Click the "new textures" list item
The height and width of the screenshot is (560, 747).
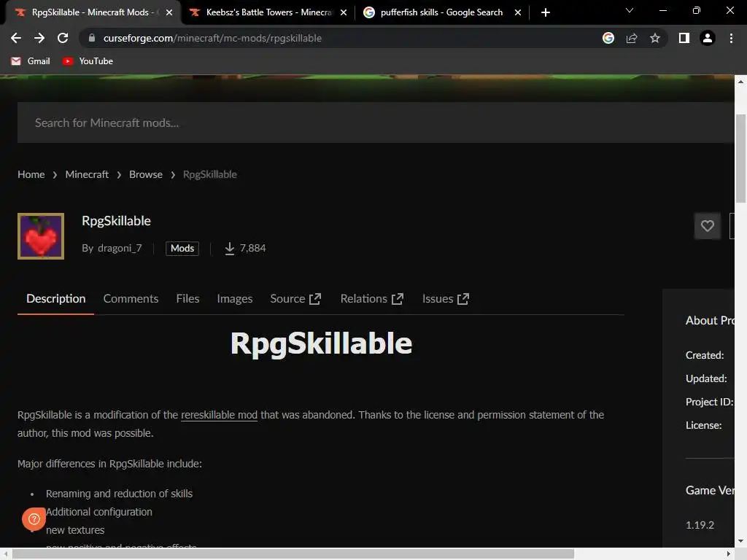click(x=75, y=530)
